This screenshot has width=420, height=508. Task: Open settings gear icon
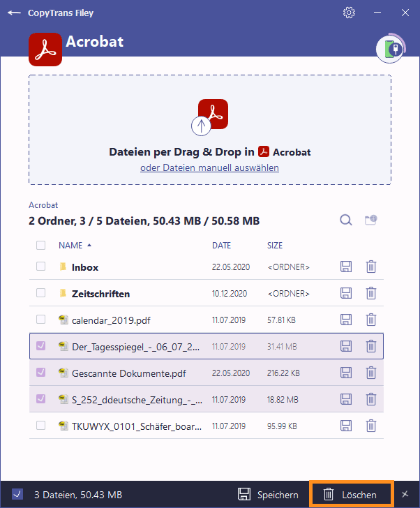[x=349, y=13]
